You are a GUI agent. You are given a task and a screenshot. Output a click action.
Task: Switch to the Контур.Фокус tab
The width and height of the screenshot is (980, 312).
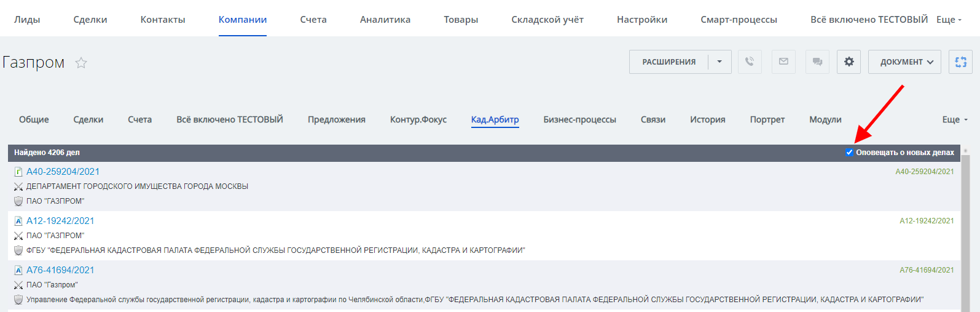(x=418, y=119)
